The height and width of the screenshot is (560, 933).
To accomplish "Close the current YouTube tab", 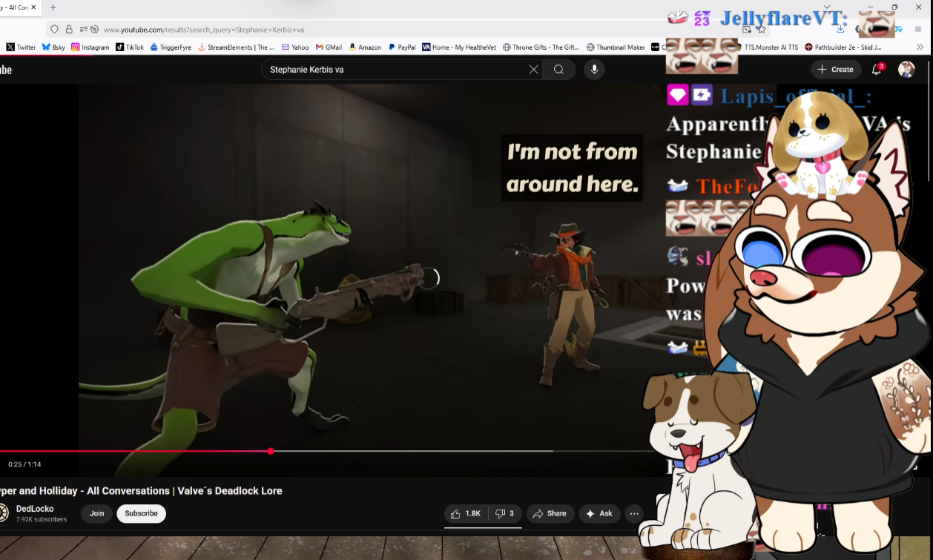I will [x=33, y=7].
